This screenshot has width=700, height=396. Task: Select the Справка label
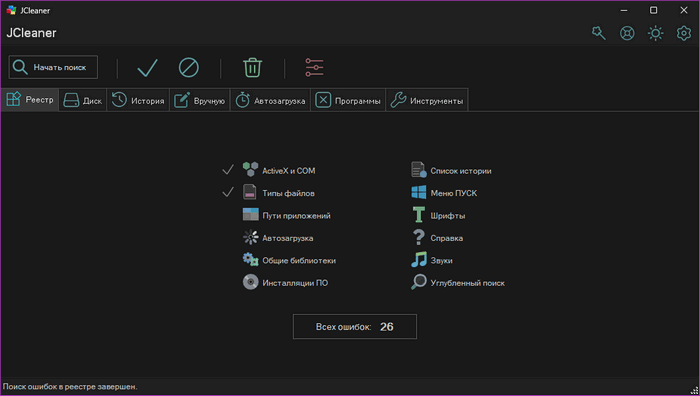click(x=446, y=238)
